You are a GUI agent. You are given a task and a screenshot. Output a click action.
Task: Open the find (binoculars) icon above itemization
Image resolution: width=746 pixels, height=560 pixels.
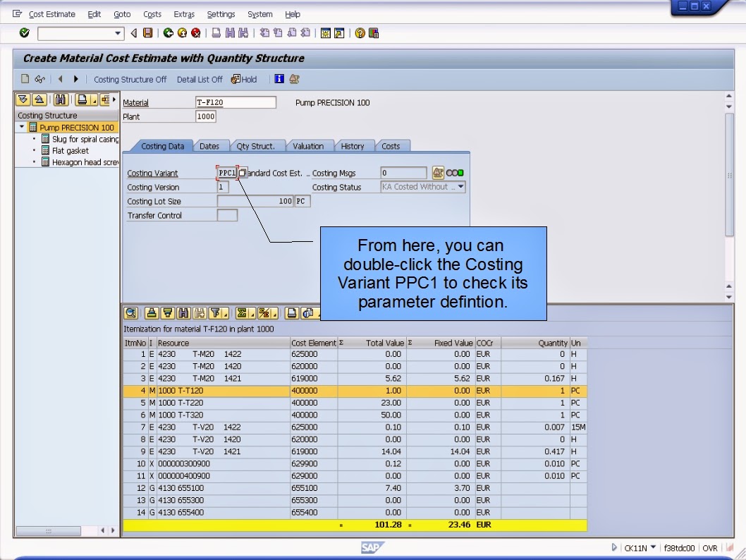click(183, 312)
